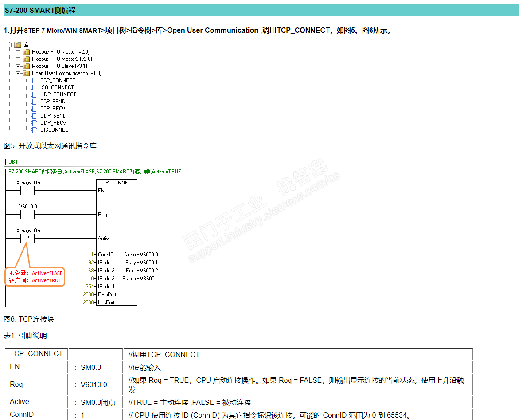Click the TCP_SEND instruction block icon
The image size is (519, 420).
click(34, 102)
